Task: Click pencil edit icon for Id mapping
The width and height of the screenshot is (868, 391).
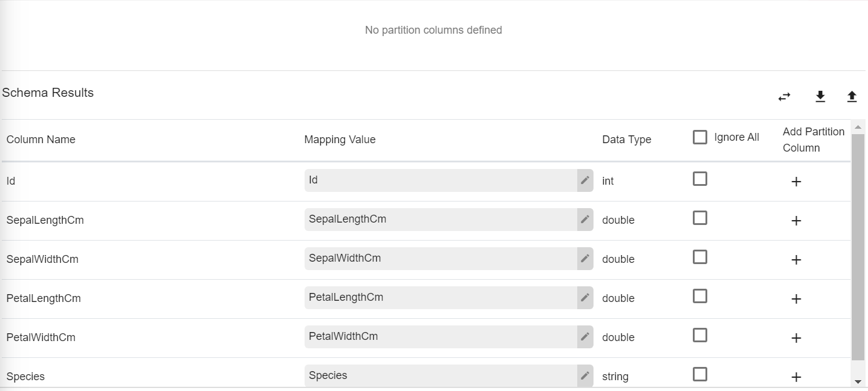Action: 584,180
